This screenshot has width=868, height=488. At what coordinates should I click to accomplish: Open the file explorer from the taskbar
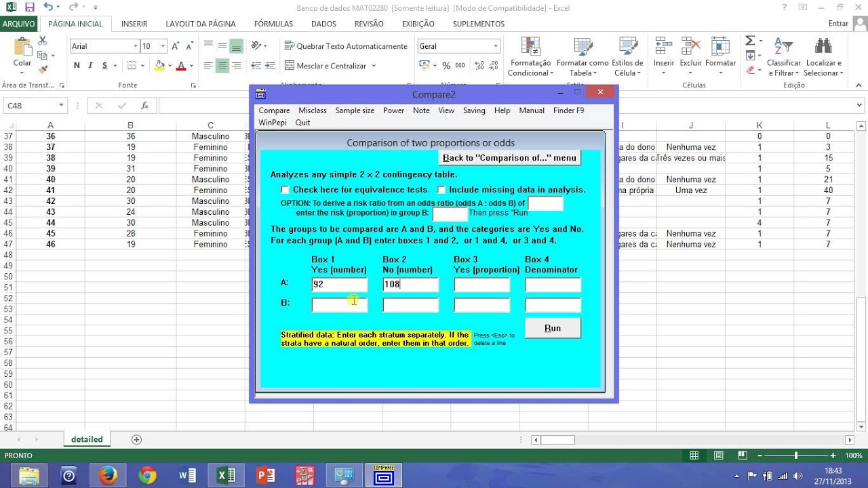29,476
